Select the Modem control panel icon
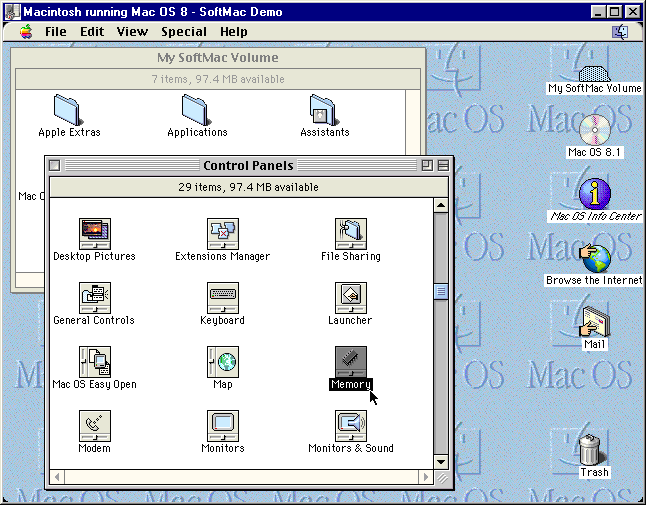 pyautogui.click(x=95, y=426)
